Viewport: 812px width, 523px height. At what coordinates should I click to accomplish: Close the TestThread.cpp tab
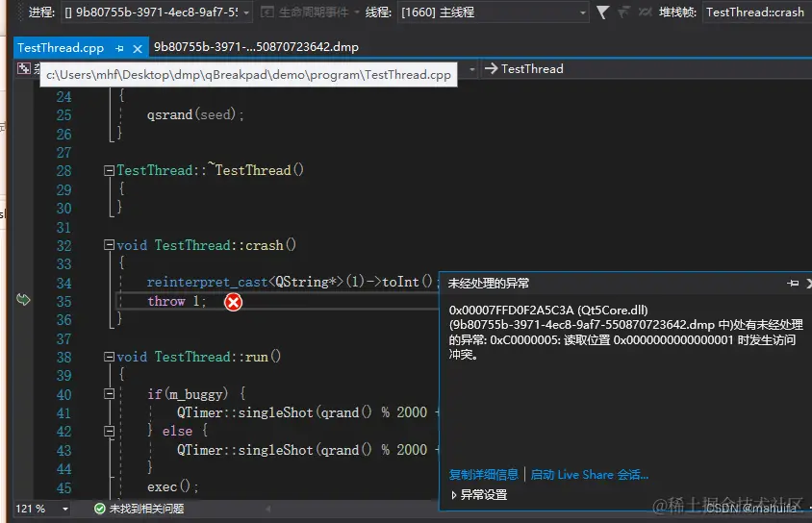(138, 49)
